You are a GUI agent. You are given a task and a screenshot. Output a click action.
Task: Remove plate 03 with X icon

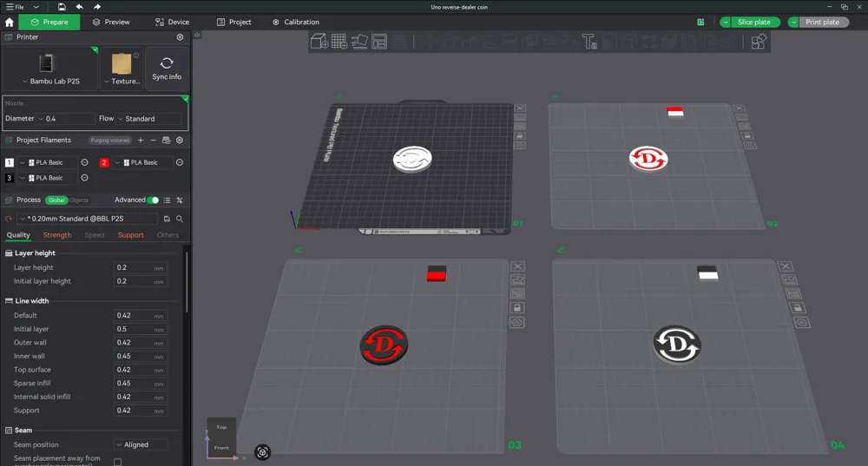tap(517, 266)
